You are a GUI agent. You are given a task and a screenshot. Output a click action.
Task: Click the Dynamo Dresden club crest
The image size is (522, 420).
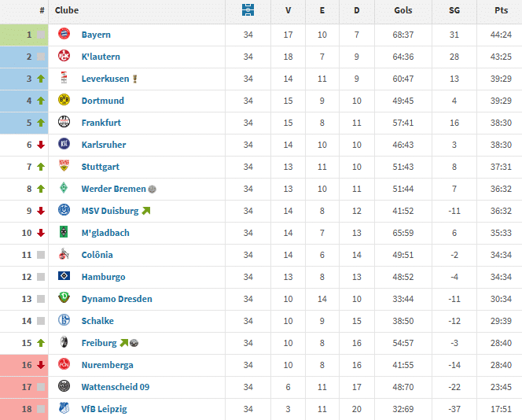(x=64, y=299)
